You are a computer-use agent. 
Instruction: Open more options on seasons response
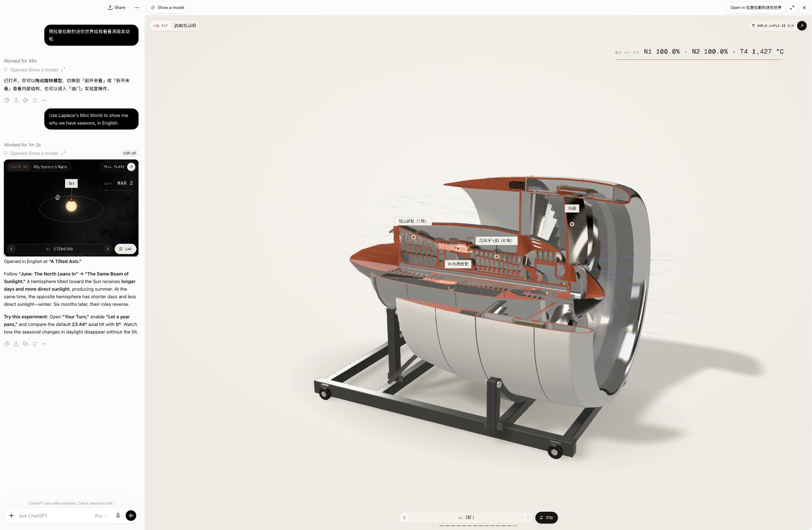pyautogui.click(x=44, y=344)
